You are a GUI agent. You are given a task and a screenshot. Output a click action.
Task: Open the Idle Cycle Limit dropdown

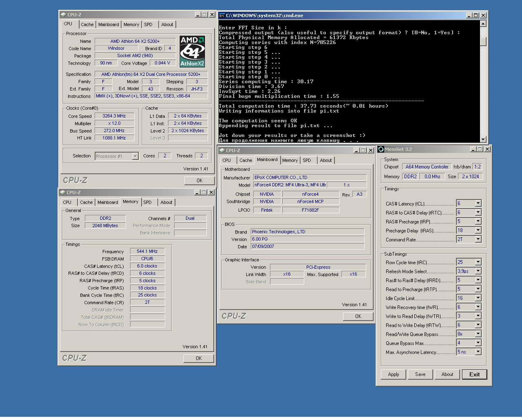tap(478, 298)
